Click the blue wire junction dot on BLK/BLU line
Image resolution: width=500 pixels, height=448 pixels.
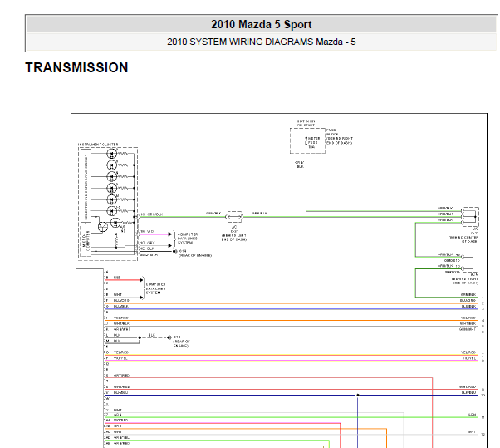click(x=358, y=395)
